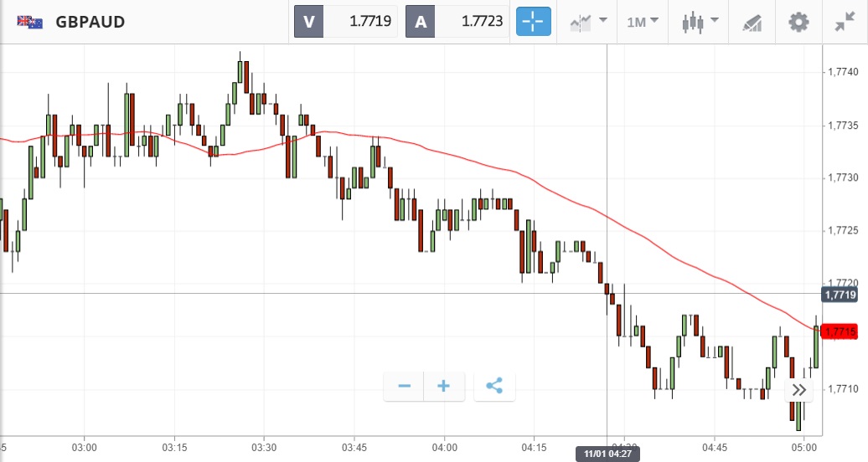Expand the 1M timeframe dropdown

(x=643, y=22)
